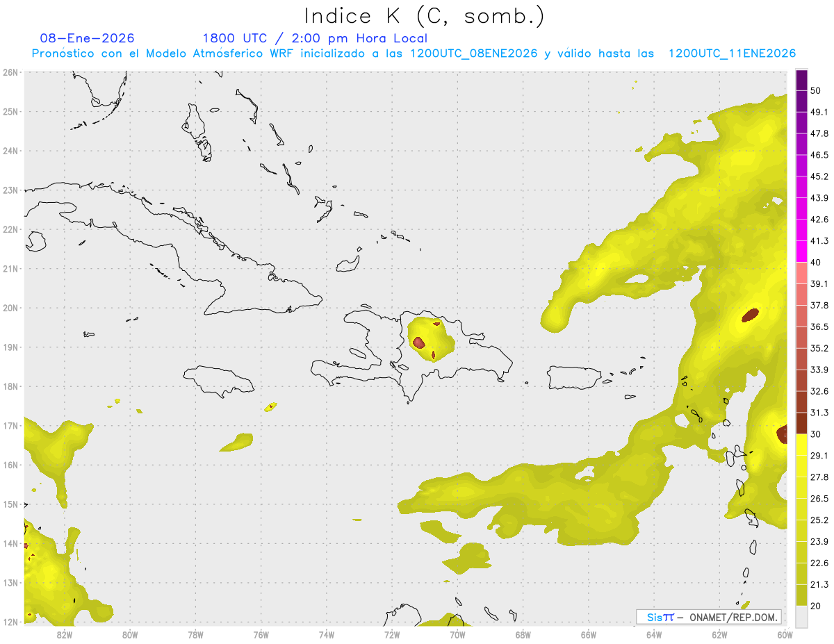Click the longitude label '78W'
Screen dimensions: 834x644
pyautogui.click(x=195, y=634)
